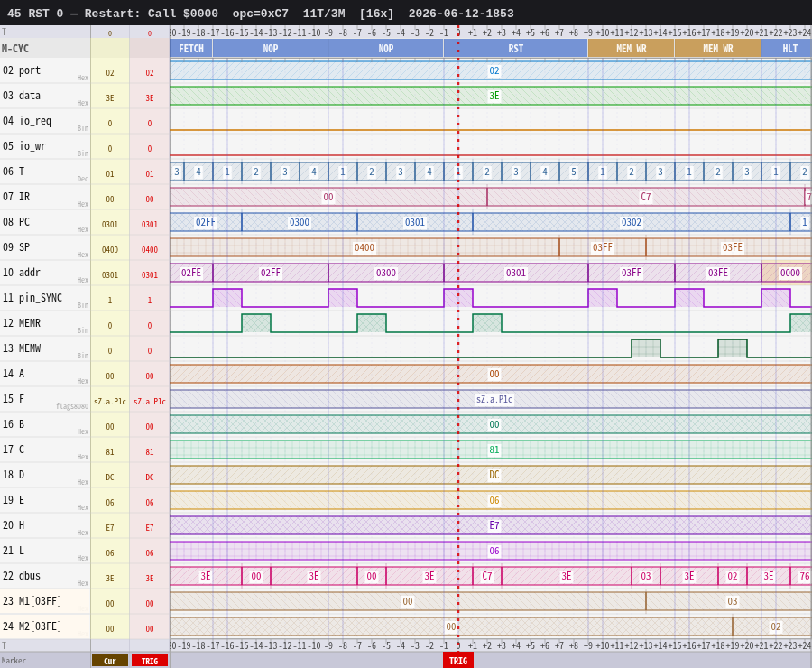The height and width of the screenshot is (668, 812).
Task: Select the '04 io_req' signal label
Action: (27, 121)
